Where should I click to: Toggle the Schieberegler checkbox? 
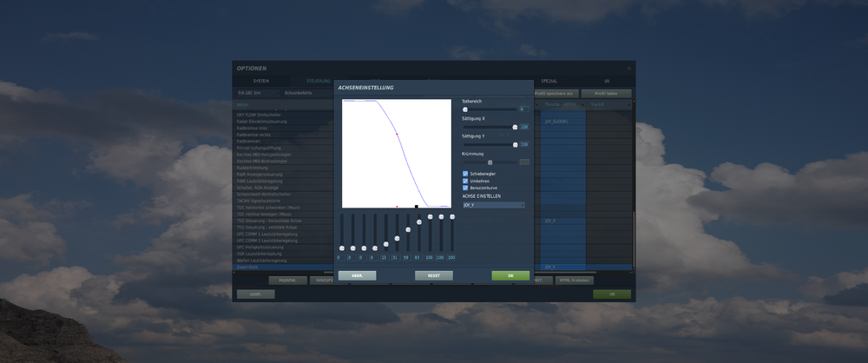[x=465, y=174]
